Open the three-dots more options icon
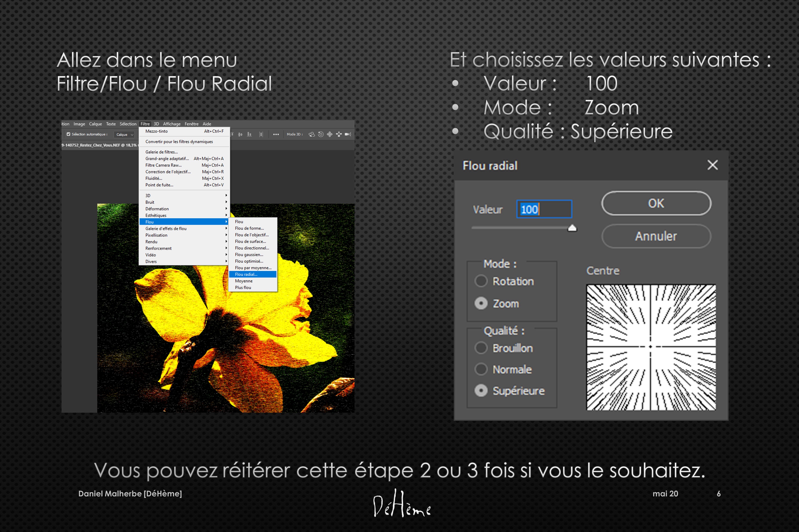This screenshot has width=799, height=532. [x=276, y=134]
